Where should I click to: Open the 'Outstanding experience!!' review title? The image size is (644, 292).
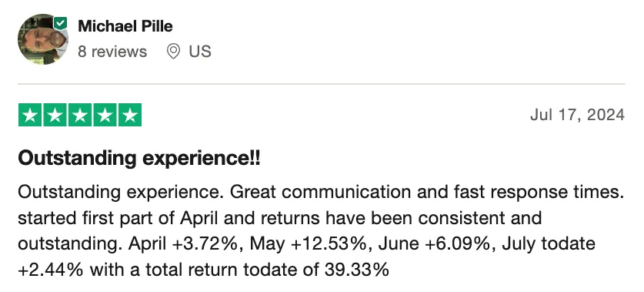click(138, 159)
